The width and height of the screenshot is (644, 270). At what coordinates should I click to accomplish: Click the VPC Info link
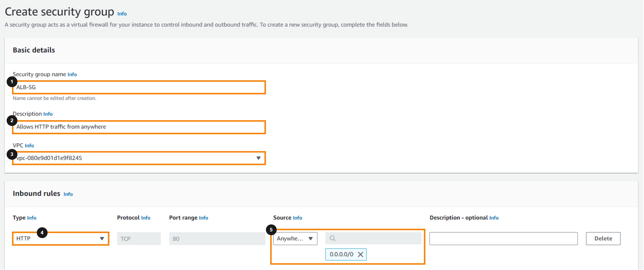pyautogui.click(x=29, y=146)
